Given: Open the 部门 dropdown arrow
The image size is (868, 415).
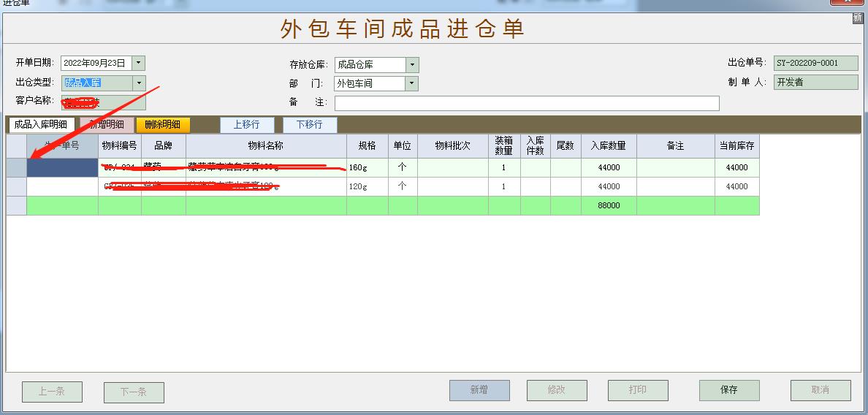Looking at the screenshot, I should point(412,83).
